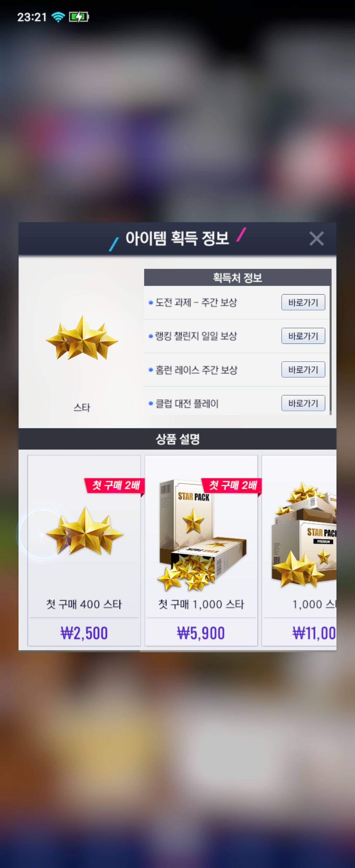Screen dimensions: 355x868
Task: Tap the battery charging status icon
Action: (x=79, y=17)
